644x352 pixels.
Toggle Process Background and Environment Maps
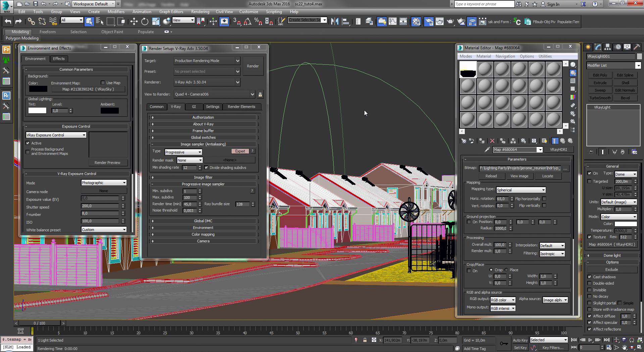[x=28, y=152]
